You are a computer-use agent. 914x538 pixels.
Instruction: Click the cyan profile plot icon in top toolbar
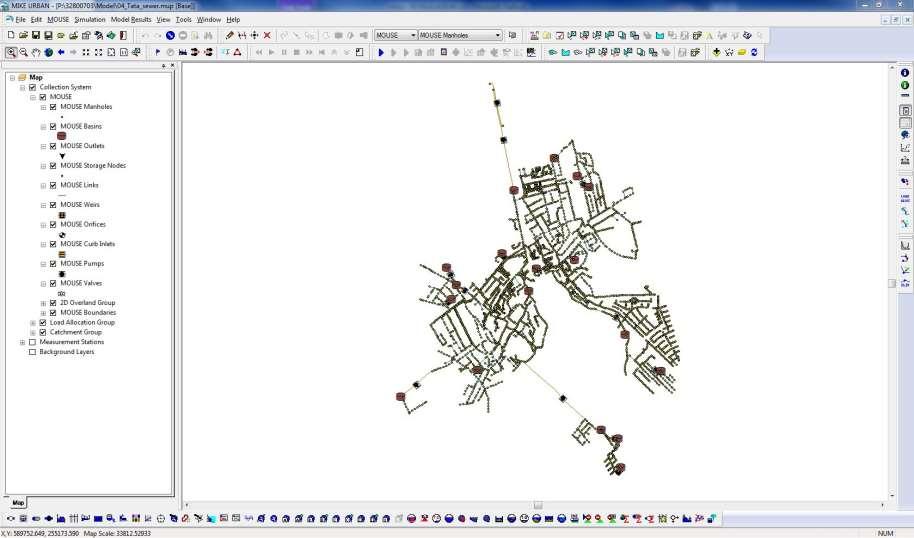[x=659, y=36]
